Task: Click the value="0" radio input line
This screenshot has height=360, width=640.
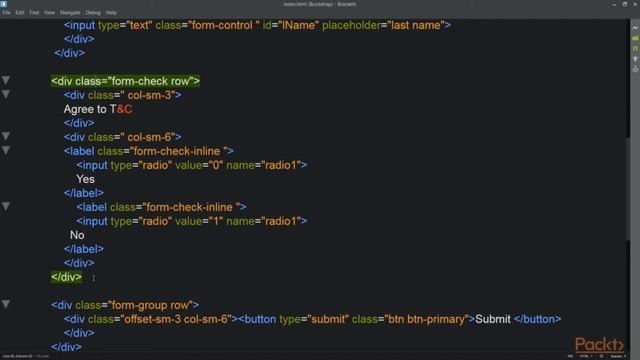Action: (192, 165)
